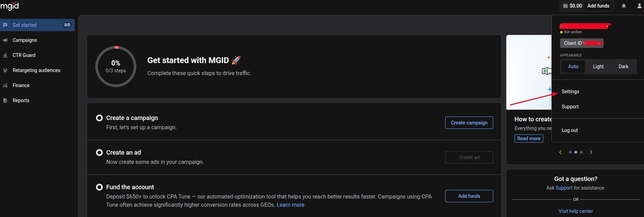The width and height of the screenshot is (644, 217).
Task: Click the carousel article thumbnail image
Action: click(529, 72)
